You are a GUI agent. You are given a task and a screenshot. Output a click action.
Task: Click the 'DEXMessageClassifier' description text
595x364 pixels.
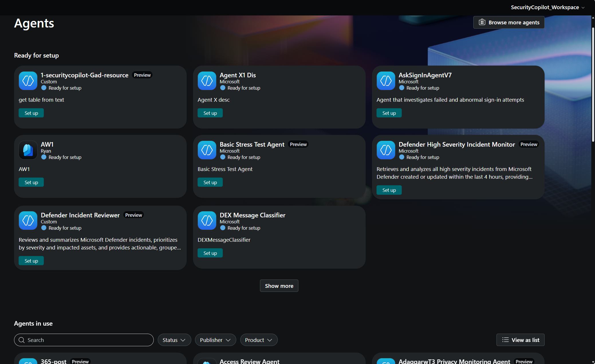[224, 240]
